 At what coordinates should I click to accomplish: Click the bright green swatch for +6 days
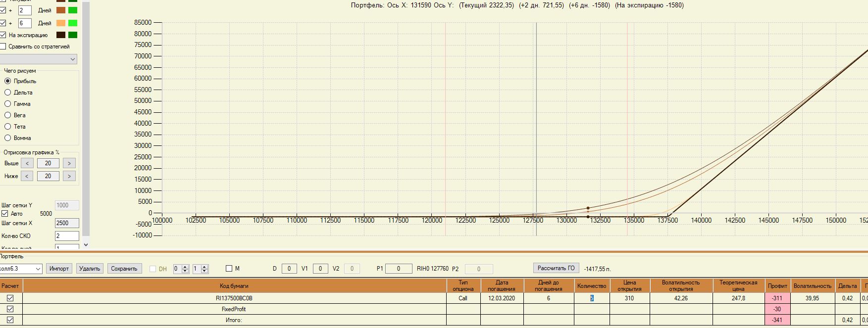click(73, 23)
